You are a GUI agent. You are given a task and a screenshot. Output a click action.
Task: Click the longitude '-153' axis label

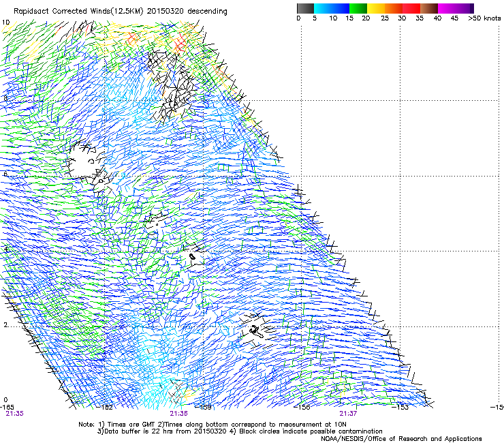[x=401, y=407]
